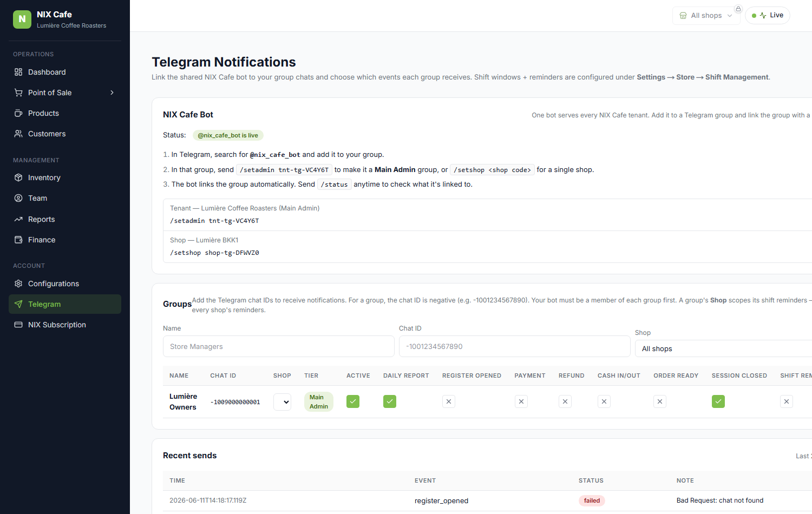Enable Refund notifications for Lumière Owners

(565, 401)
